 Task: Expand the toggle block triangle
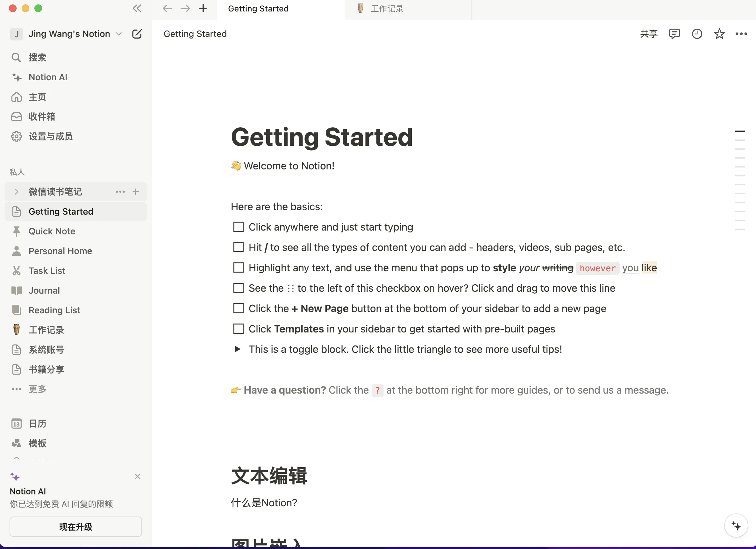click(237, 349)
